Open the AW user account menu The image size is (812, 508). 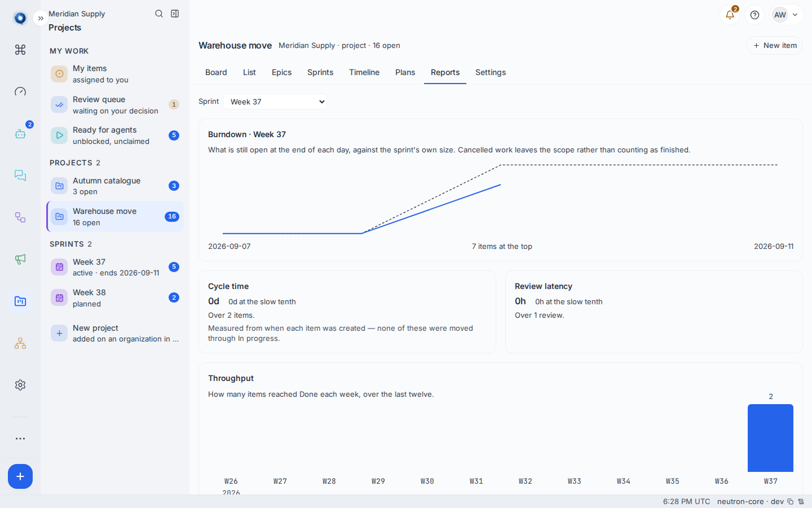pos(787,15)
